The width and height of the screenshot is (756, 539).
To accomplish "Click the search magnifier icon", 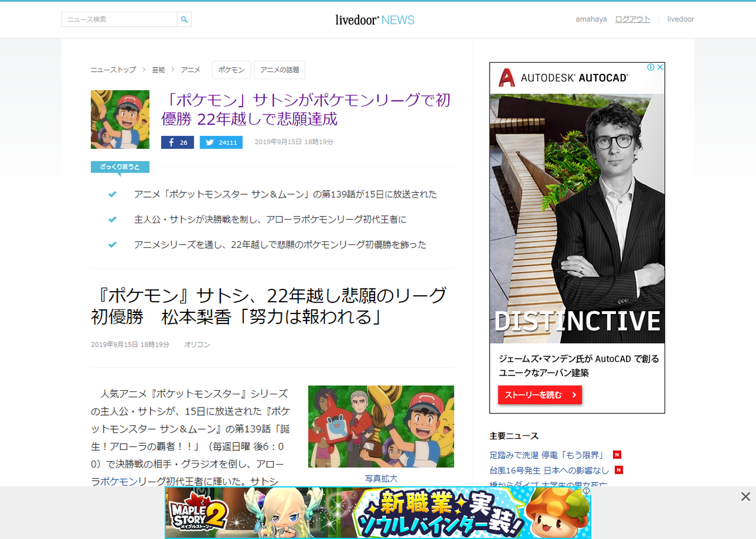I will [184, 19].
